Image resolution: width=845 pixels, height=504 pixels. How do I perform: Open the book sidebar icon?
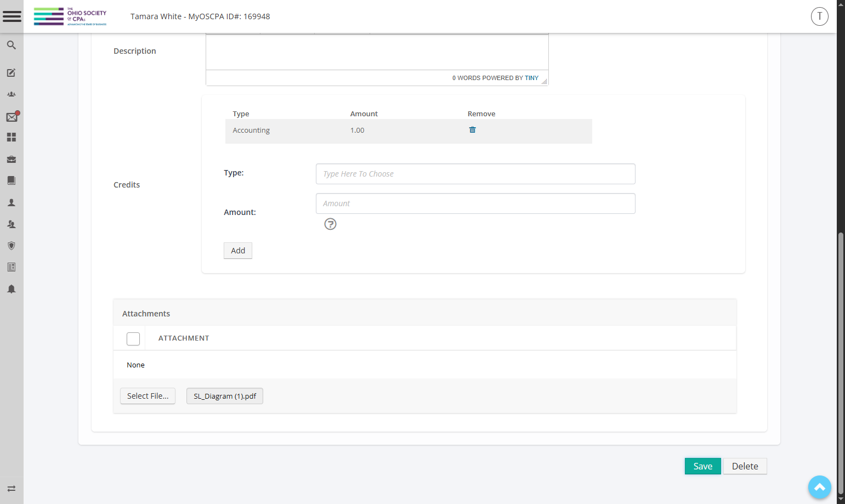pos(11,180)
